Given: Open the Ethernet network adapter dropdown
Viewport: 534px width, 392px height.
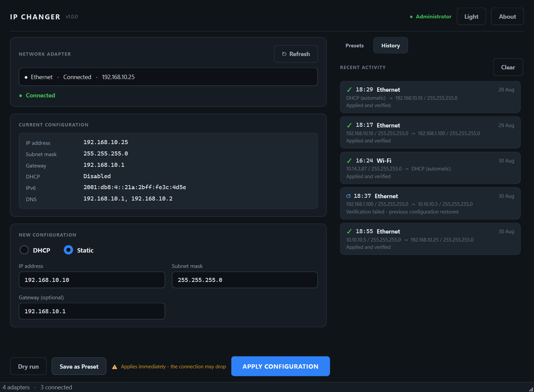Looking at the screenshot, I should [168, 77].
